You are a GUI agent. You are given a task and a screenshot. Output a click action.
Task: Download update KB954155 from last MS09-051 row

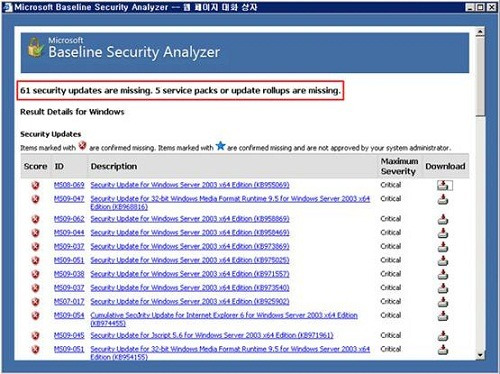tap(443, 349)
